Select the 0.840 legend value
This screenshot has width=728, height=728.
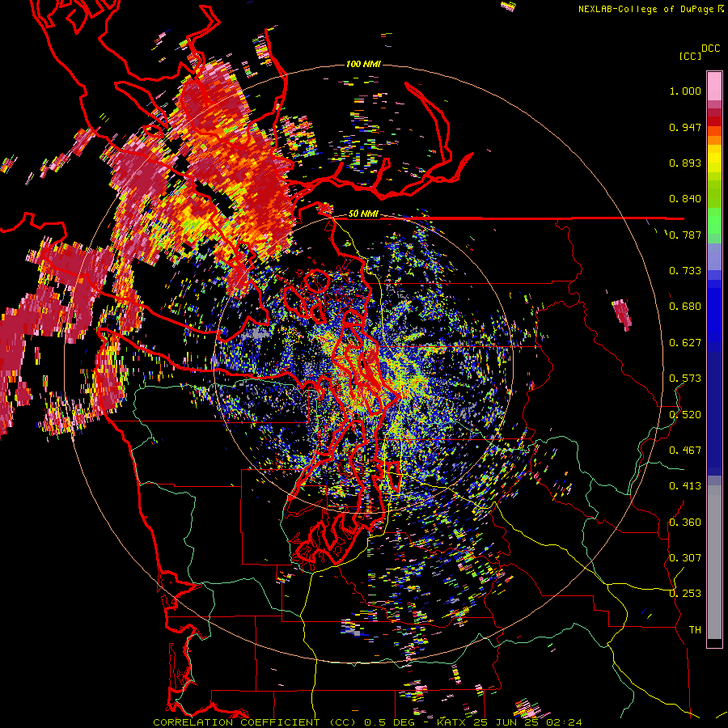[x=685, y=199]
